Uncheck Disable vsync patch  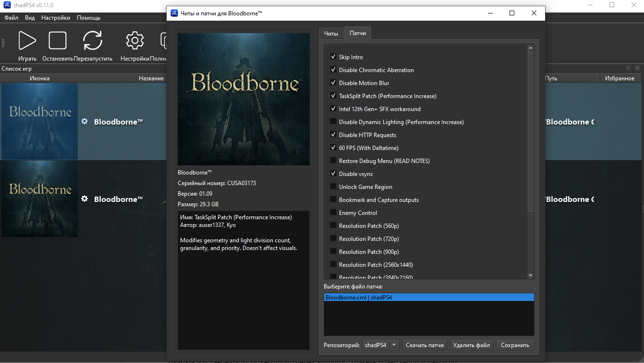point(333,174)
